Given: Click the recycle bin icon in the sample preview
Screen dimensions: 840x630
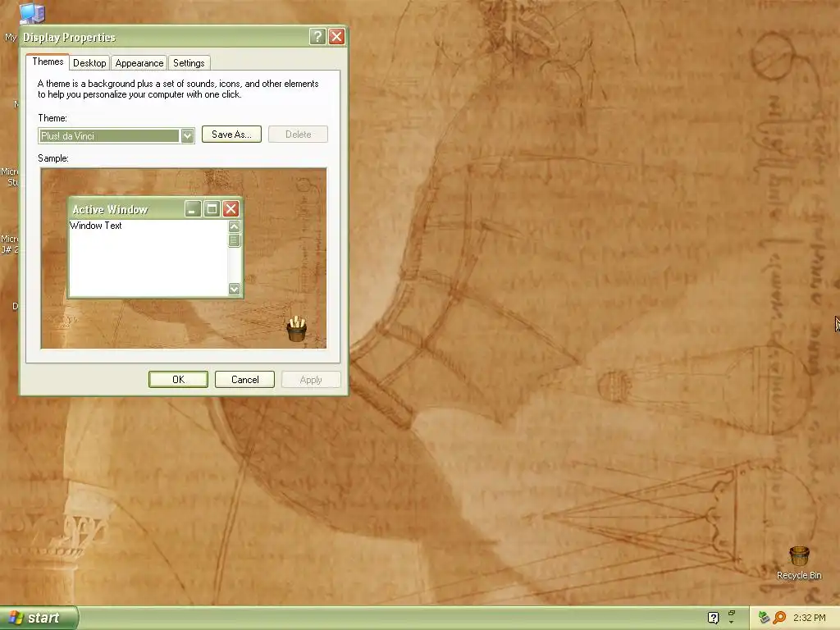Looking at the screenshot, I should tap(296, 329).
